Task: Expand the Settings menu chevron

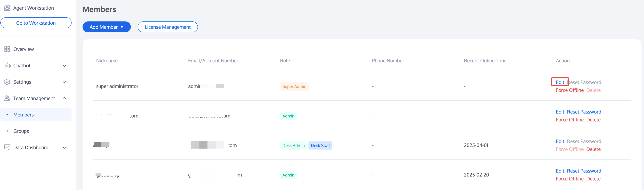Action: click(x=64, y=82)
